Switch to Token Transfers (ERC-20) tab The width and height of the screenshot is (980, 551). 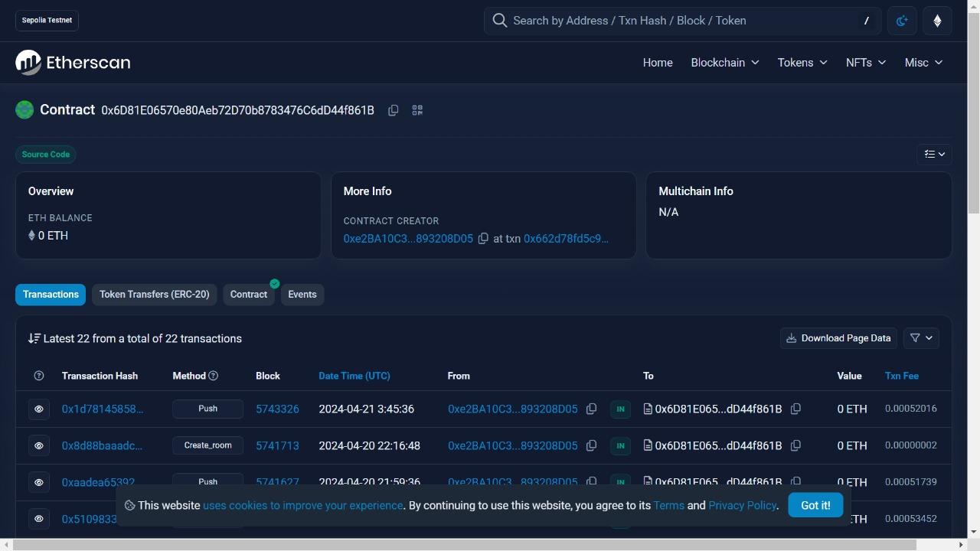tap(155, 295)
